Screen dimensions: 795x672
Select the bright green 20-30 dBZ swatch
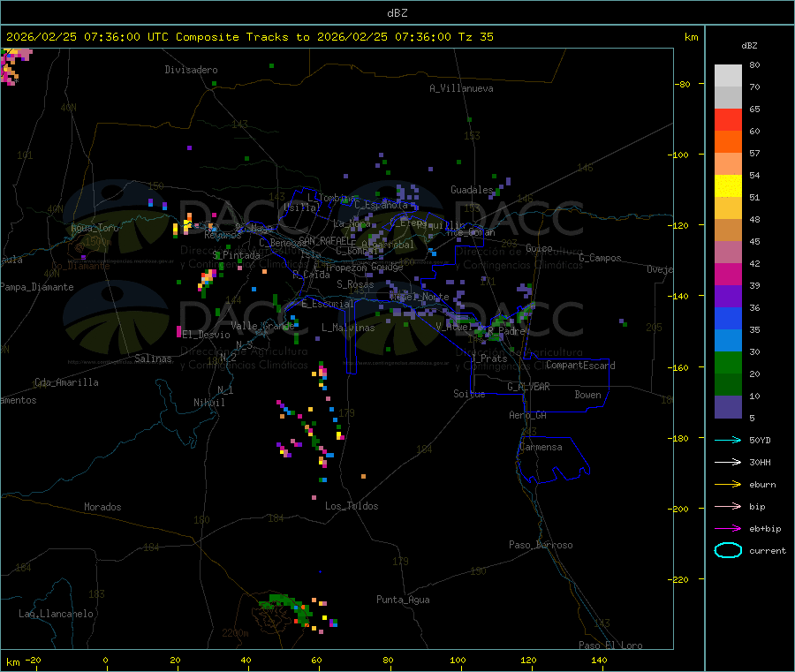[x=728, y=362]
